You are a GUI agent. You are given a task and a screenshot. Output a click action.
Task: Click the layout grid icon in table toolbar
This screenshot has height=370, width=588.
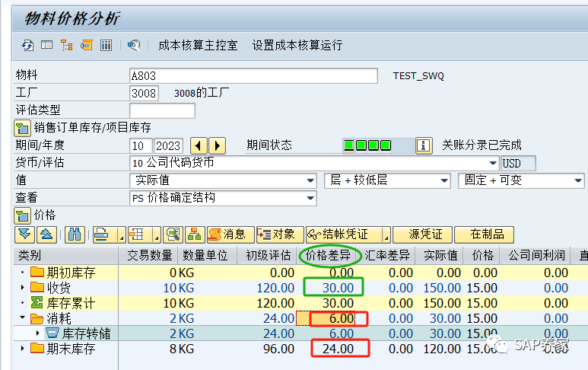tap(136, 235)
